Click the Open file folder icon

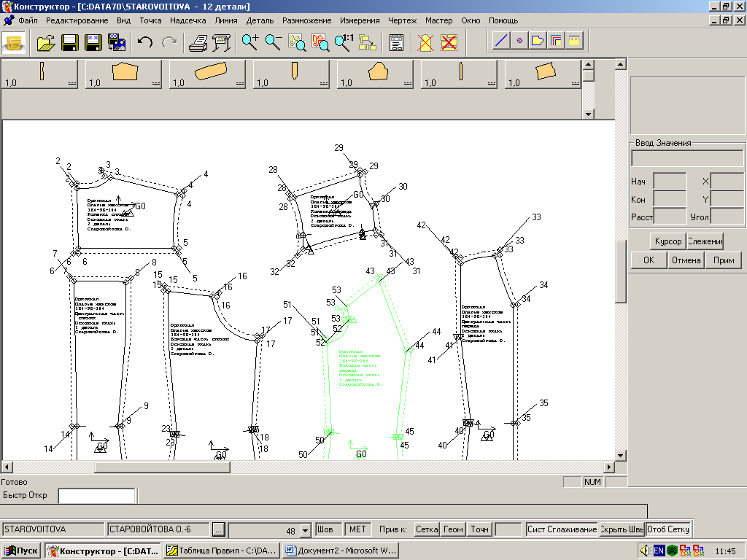(46, 42)
